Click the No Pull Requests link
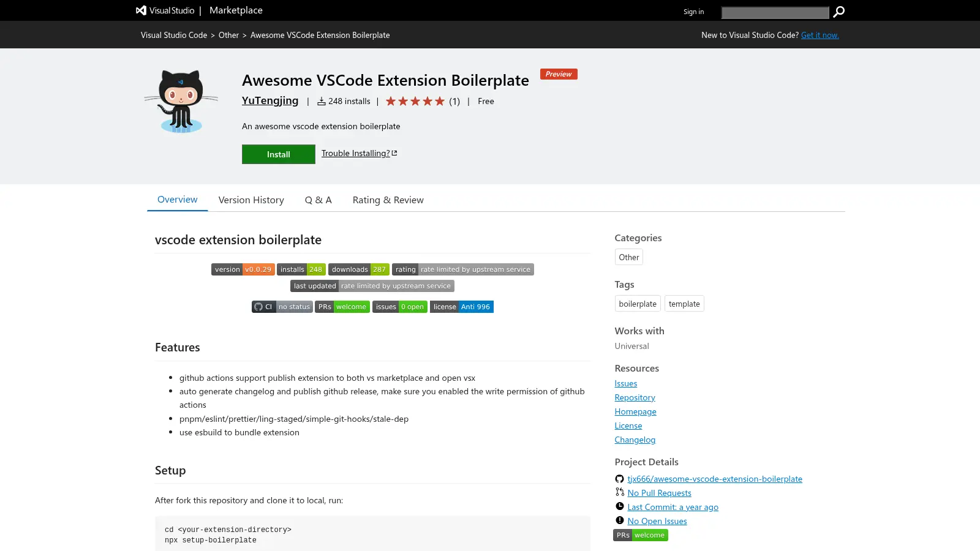The image size is (980, 551). [x=659, y=493]
